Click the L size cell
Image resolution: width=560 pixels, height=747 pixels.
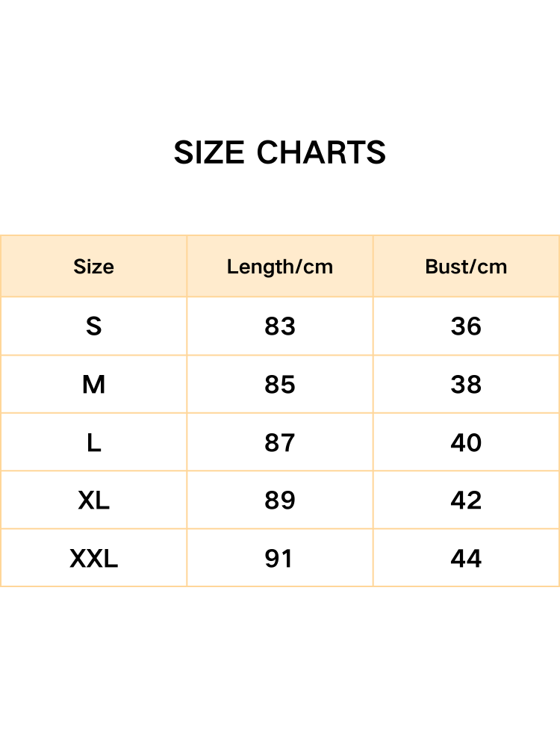coord(93,443)
